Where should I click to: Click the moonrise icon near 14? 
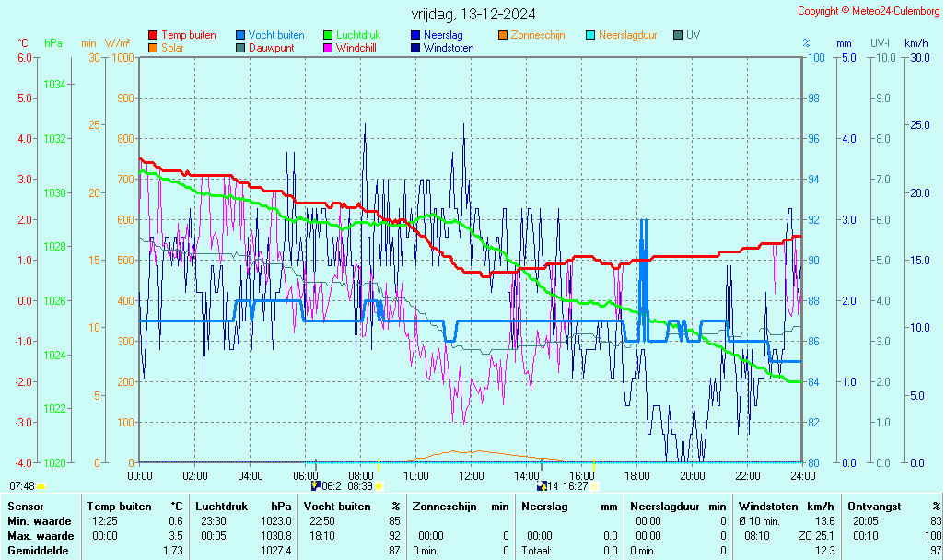pyautogui.click(x=542, y=486)
